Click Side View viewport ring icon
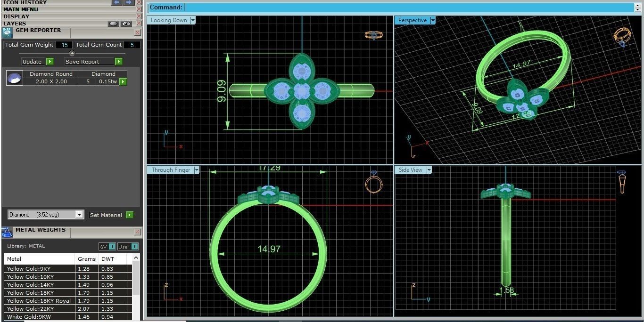The image size is (644, 322). click(x=622, y=182)
